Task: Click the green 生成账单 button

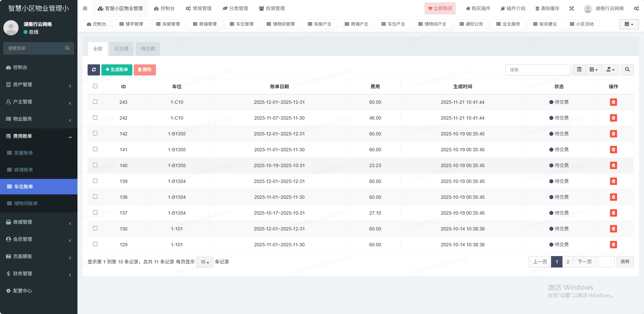Action: click(x=117, y=70)
